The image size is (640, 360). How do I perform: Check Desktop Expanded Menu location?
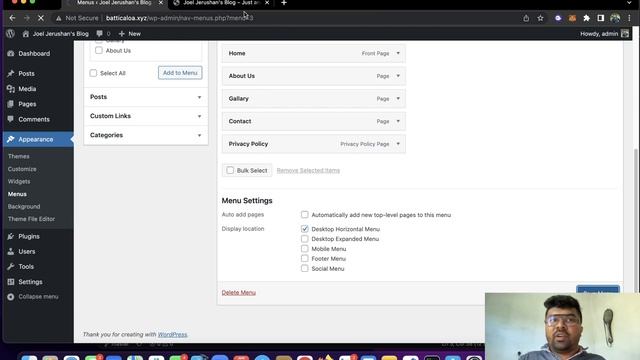304,239
